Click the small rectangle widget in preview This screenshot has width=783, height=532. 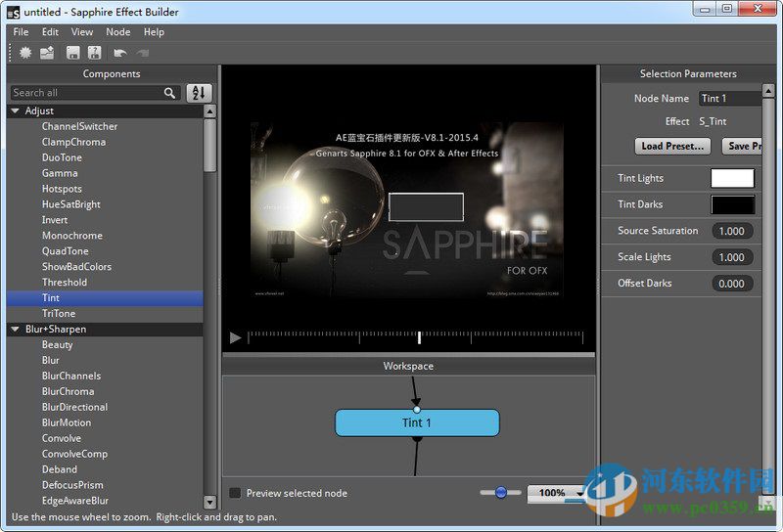(426, 206)
